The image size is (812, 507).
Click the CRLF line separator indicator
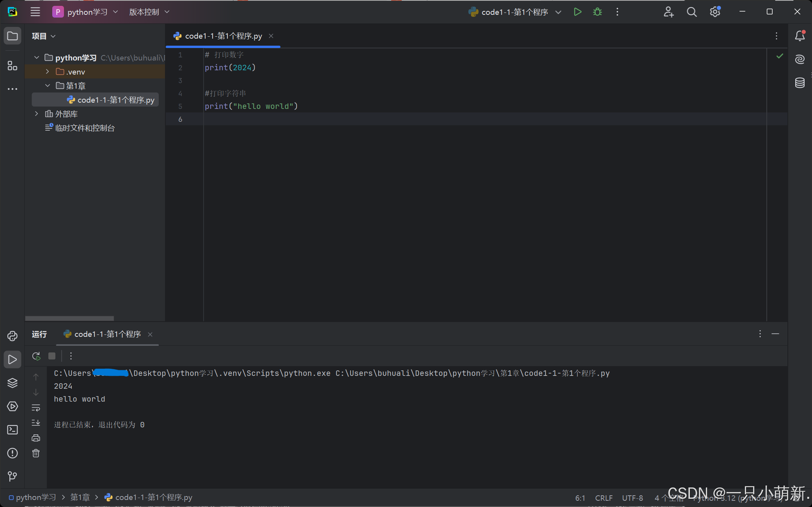(x=603, y=498)
